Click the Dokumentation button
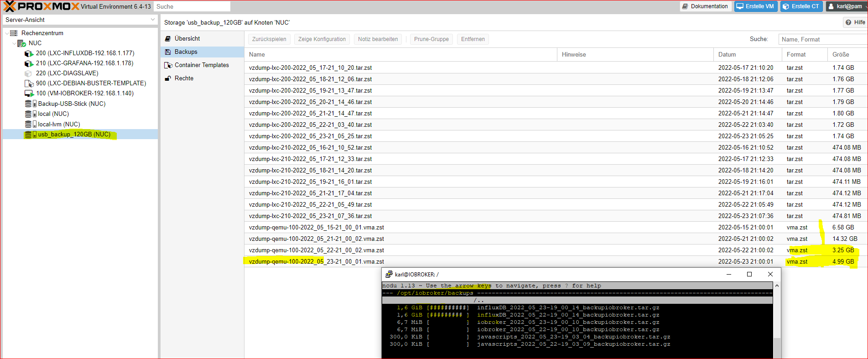The image size is (868, 359). tap(706, 6)
